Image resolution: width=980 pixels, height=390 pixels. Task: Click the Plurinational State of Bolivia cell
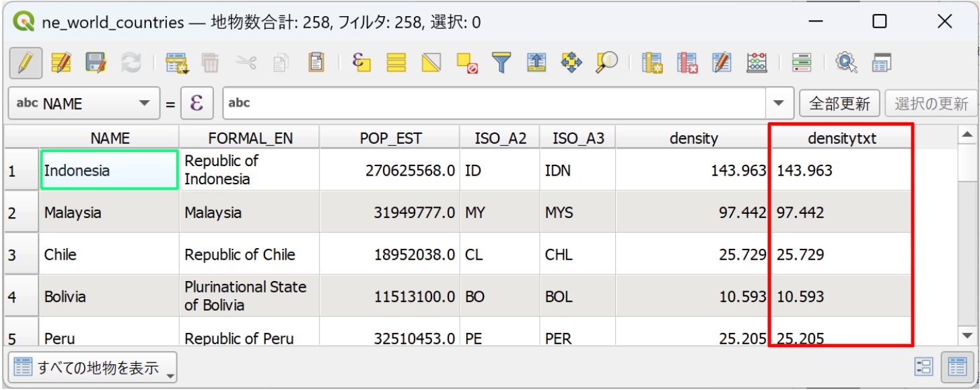(250, 296)
